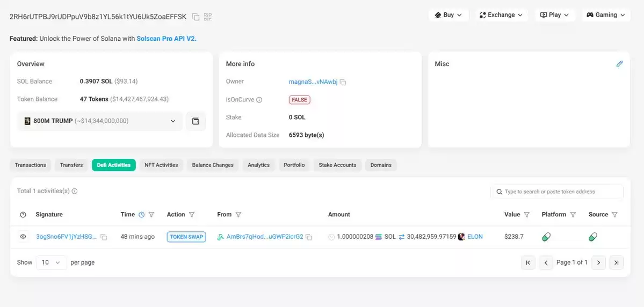This screenshot has height=307, width=644.
Task: Open Solscan Pro API V2 link
Action: pyautogui.click(x=167, y=39)
